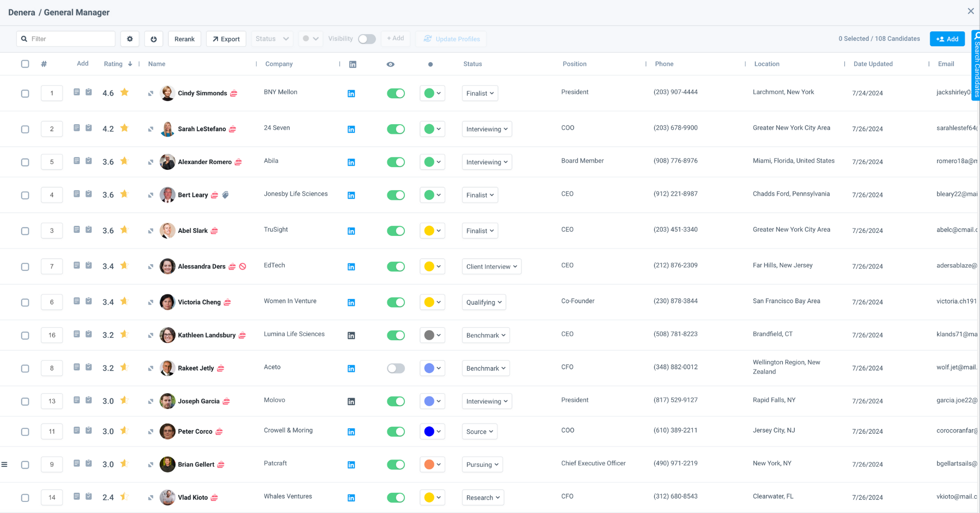Change Abel Slark's Finalist status dropdown
980x513 pixels.
[x=479, y=231]
